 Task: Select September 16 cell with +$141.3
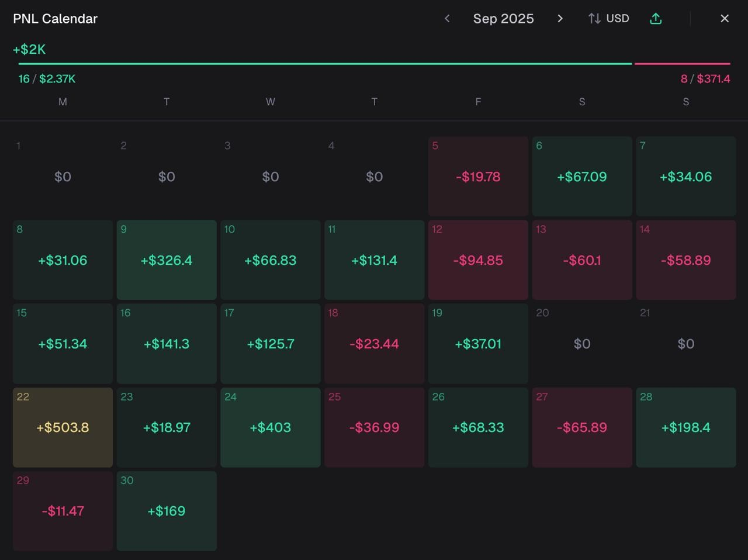pos(167,344)
